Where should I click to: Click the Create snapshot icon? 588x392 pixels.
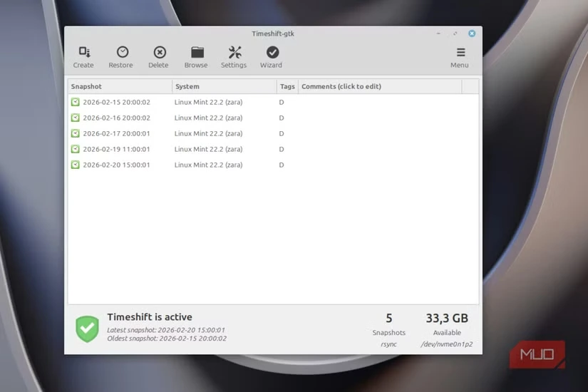[83, 53]
